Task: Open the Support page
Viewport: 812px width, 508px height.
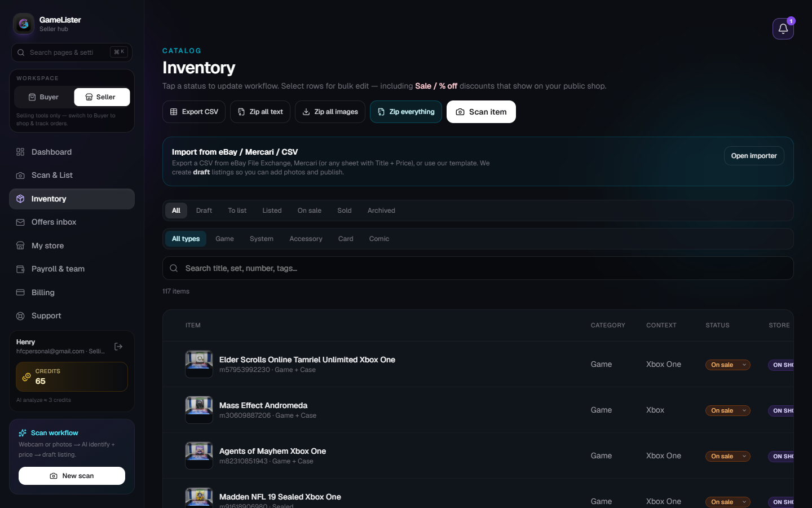Action: (72, 316)
